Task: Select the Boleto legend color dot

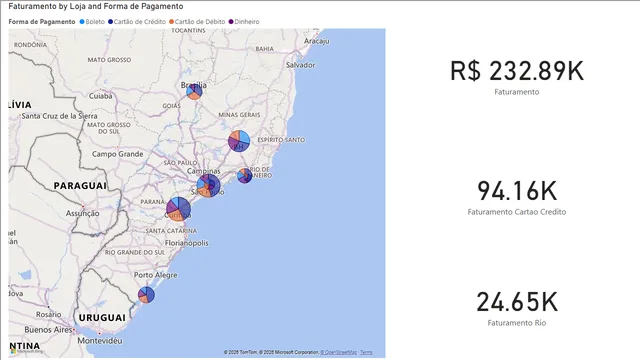Action: click(x=82, y=22)
